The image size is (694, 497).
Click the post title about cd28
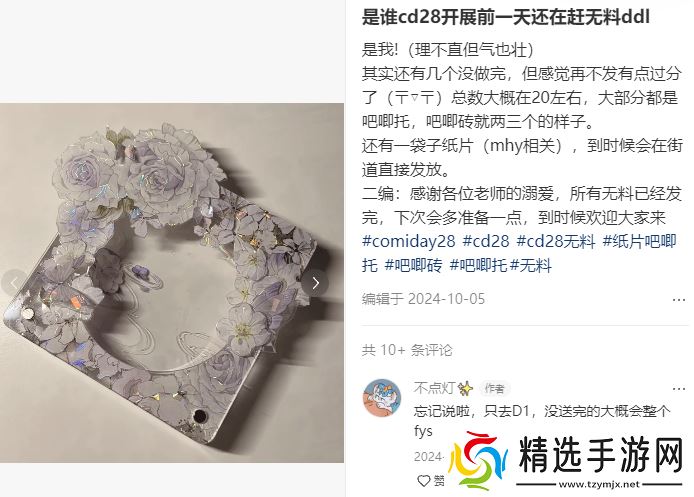[505, 17]
